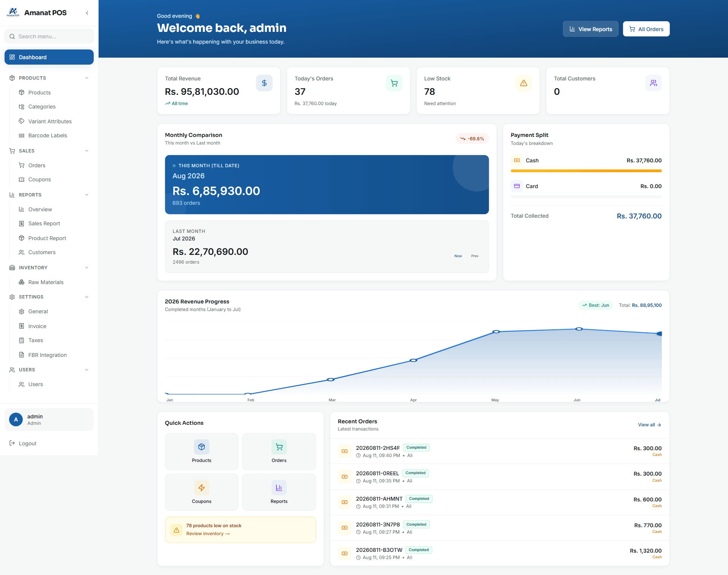
Task: Open Taxes settings
Action: pos(54,340)
